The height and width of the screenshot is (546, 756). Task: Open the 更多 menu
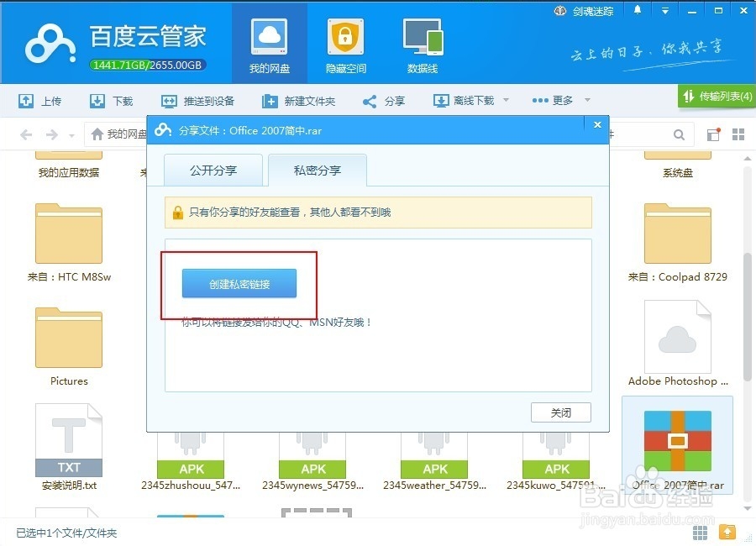pos(552,100)
